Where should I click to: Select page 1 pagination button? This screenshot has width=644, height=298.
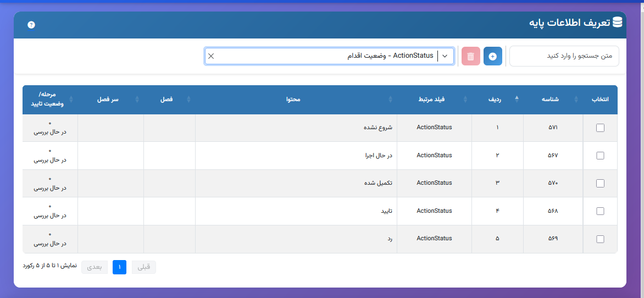pyautogui.click(x=120, y=267)
